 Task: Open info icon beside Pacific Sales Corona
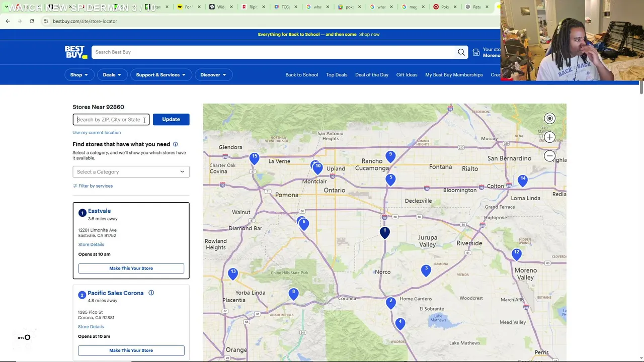tap(151, 293)
